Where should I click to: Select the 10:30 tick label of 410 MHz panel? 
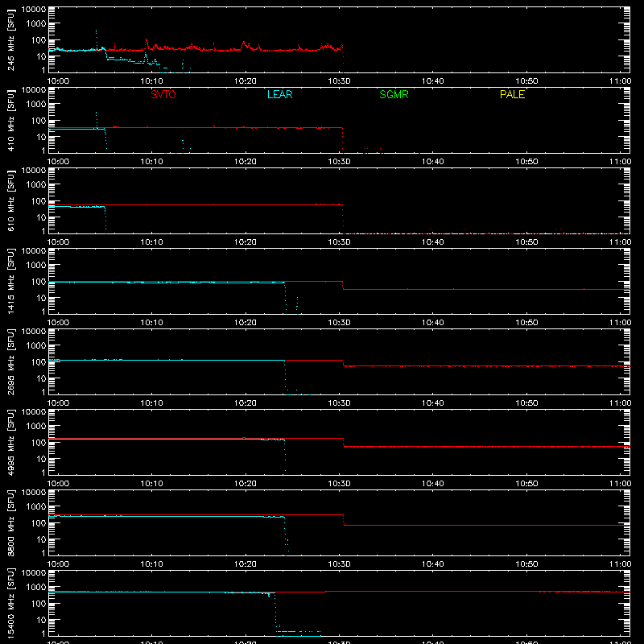point(339,162)
